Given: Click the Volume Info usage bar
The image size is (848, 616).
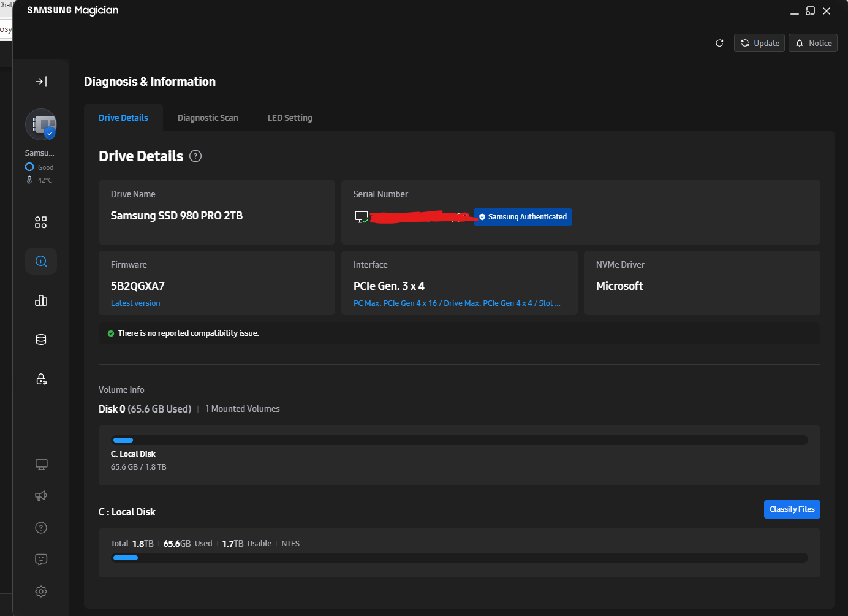Looking at the screenshot, I should tap(460, 440).
